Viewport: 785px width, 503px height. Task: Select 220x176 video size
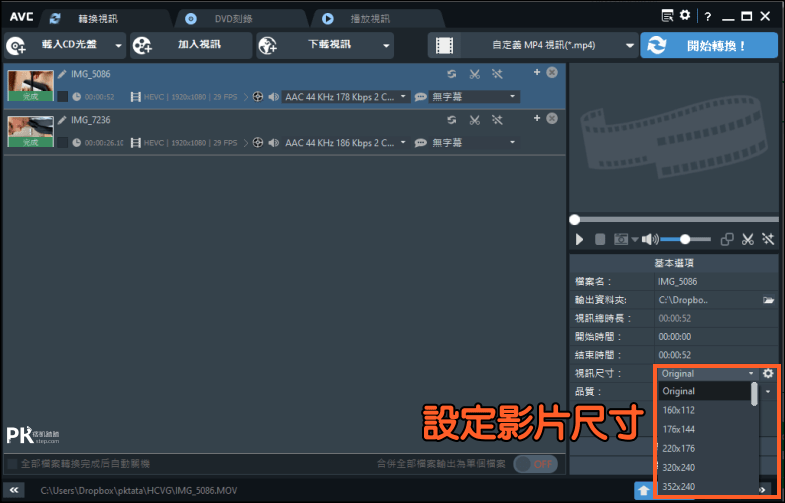click(x=704, y=448)
